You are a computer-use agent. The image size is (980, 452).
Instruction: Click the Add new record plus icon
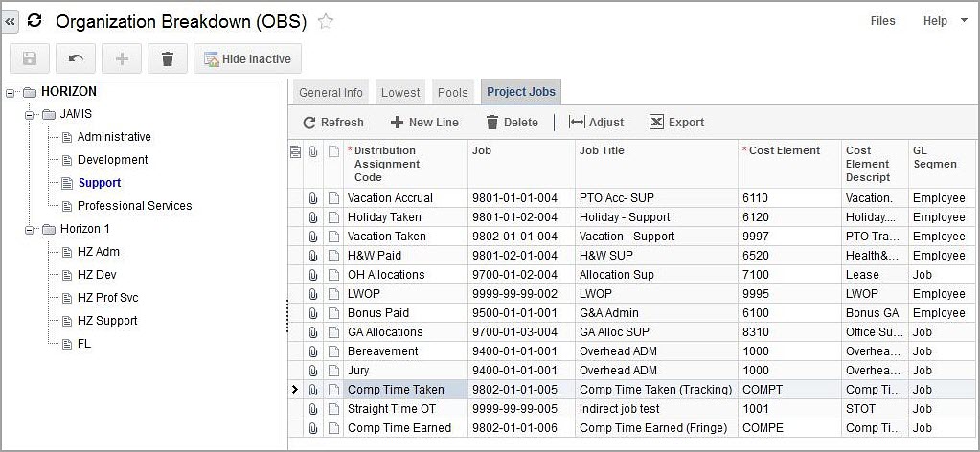tap(122, 59)
